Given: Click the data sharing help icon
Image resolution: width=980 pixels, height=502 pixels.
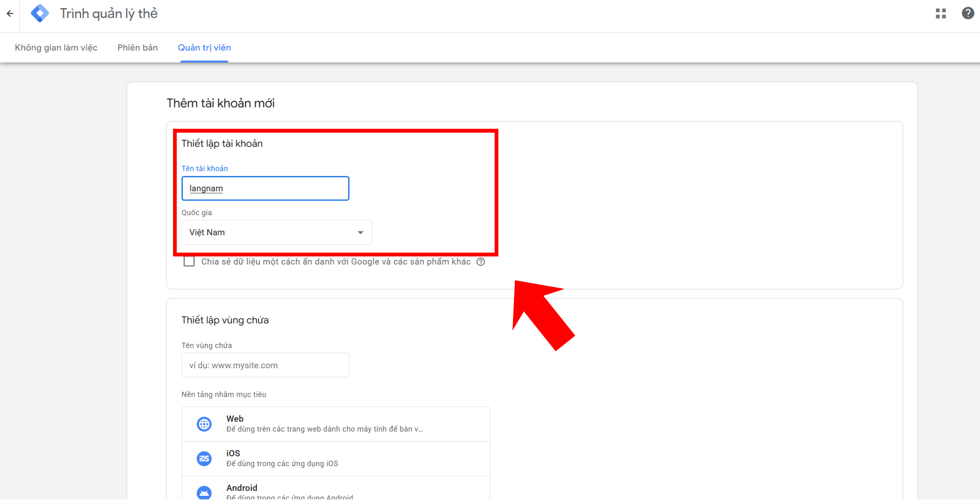Looking at the screenshot, I should tap(481, 262).
